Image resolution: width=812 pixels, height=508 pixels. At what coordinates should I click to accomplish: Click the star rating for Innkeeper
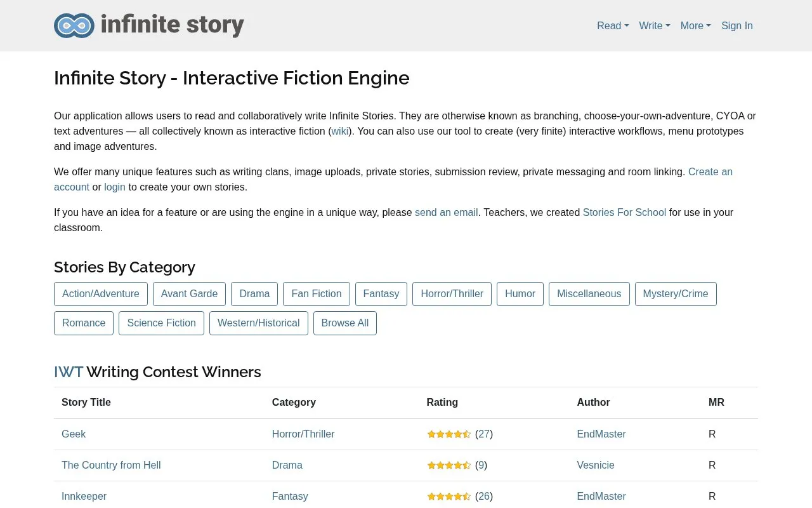449,497
